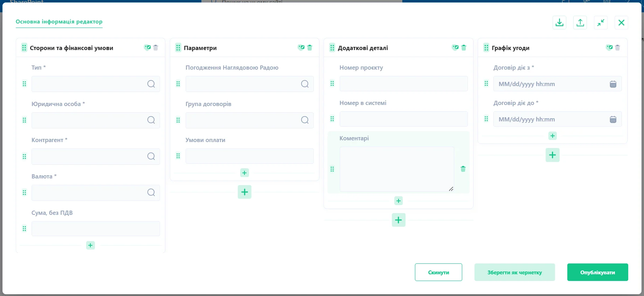Viewport: 644px width, 296px height.
Task: Click drag handle beside the 'Тип' field
Action: click(24, 84)
